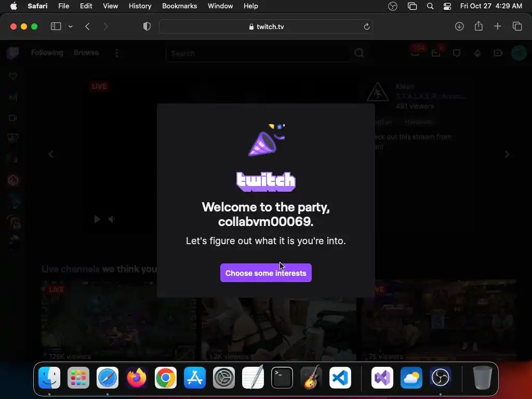Open Twitch whispers chat icon
The height and width of the screenshot is (399, 532).
click(x=457, y=54)
